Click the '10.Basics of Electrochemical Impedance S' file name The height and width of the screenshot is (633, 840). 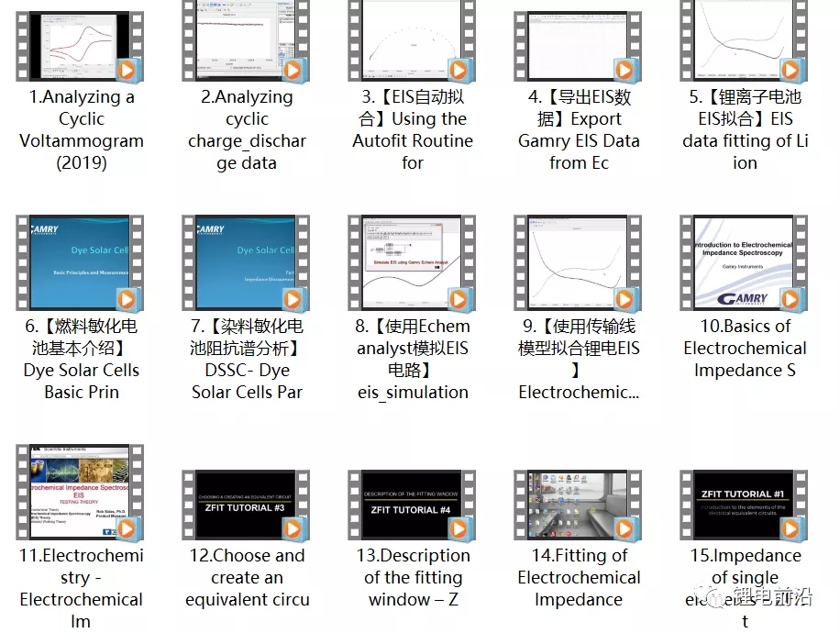click(x=745, y=349)
